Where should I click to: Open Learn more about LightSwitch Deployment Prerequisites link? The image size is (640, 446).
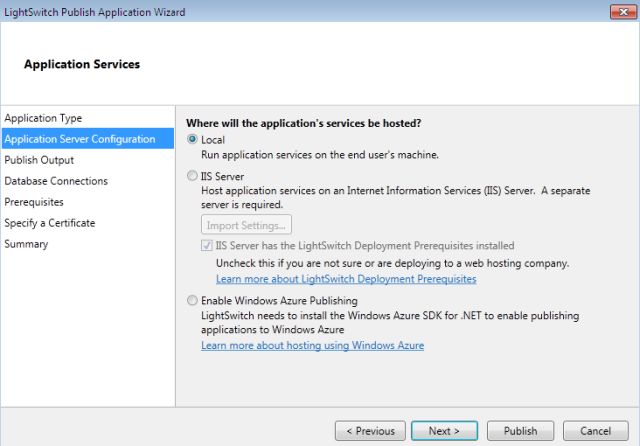346,279
